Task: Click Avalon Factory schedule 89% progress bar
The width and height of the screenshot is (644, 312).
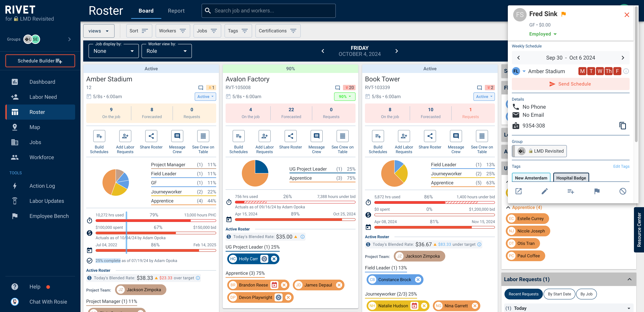Action: (295, 220)
